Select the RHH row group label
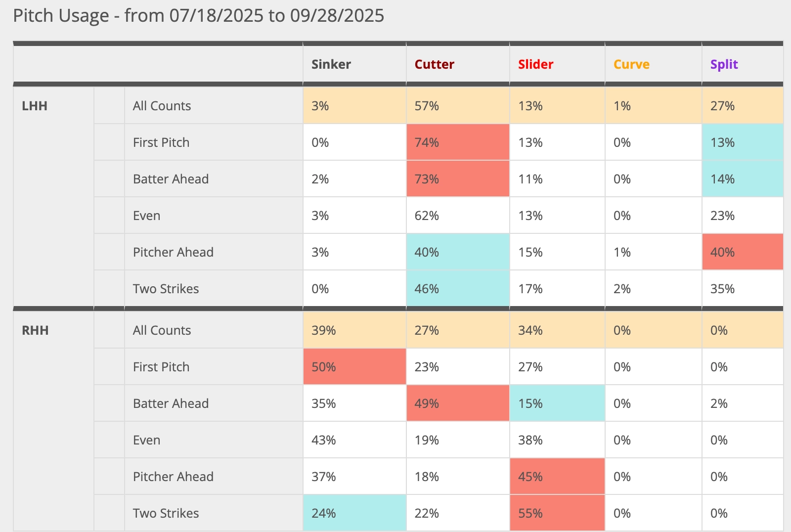Screen dimensions: 791x532 (x=35, y=330)
